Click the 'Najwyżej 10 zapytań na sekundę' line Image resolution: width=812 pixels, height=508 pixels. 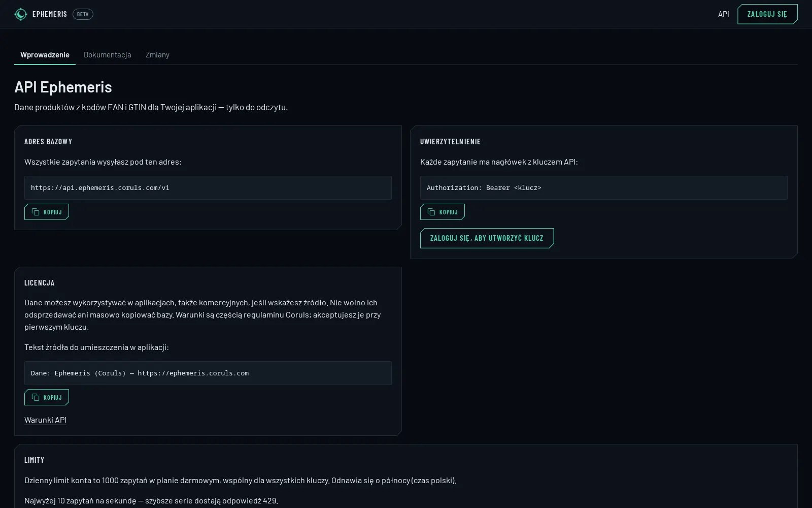click(x=151, y=500)
